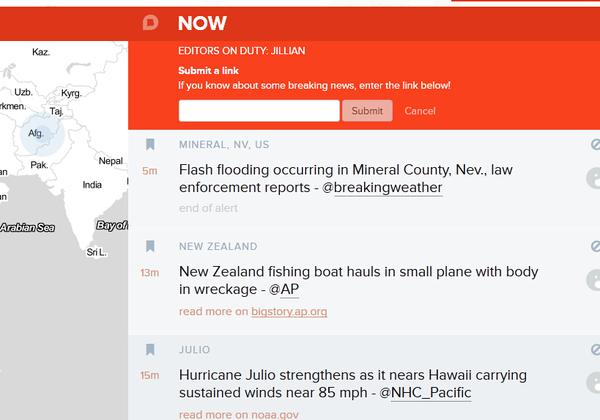
Task: Click the reaction face icon beside flash flooding story
Action: 593,178
